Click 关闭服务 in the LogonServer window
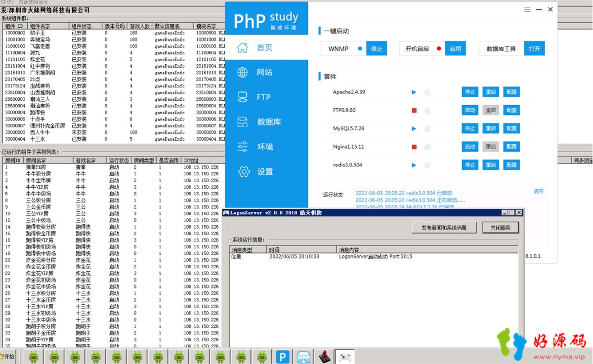This screenshot has height=364, width=593. [501, 228]
